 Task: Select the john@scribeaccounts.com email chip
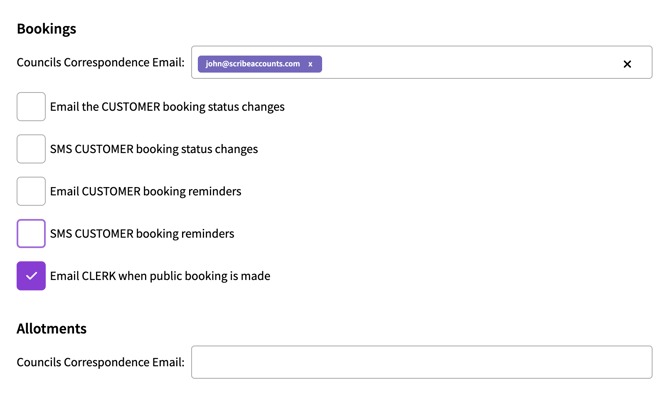[x=252, y=64]
